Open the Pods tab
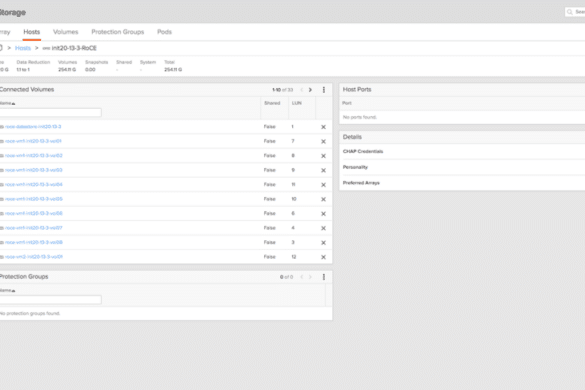Image resolution: width=585 pixels, height=390 pixels. tap(164, 32)
